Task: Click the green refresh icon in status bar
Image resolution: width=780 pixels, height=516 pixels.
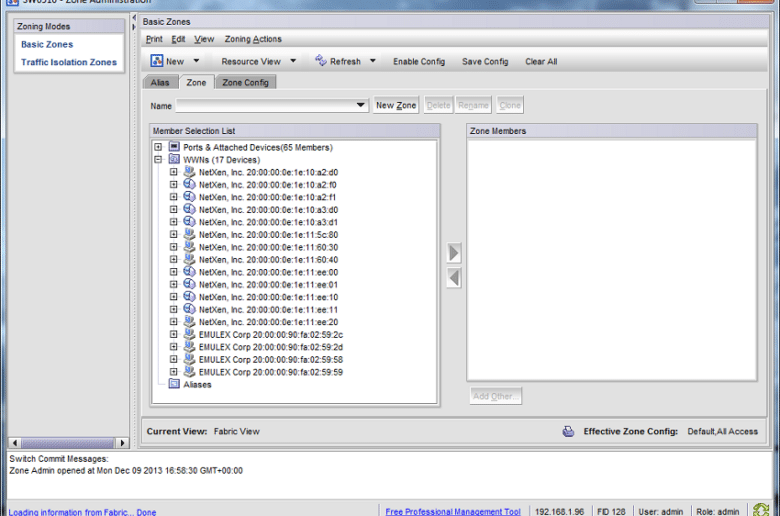Action: pyautogui.click(x=761, y=510)
